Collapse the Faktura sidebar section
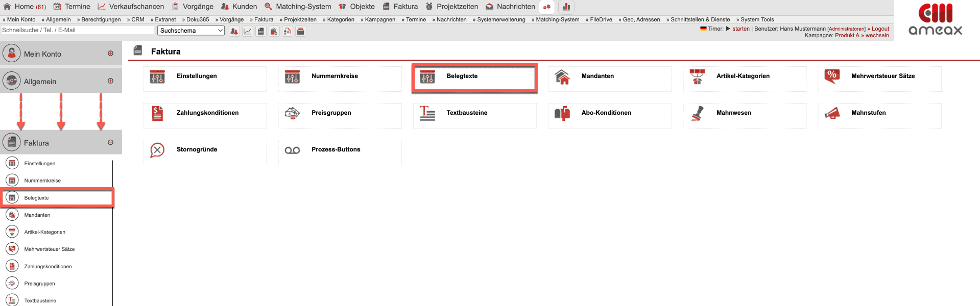The height and width of the screenshot is (306, 980). click(110, 143)
